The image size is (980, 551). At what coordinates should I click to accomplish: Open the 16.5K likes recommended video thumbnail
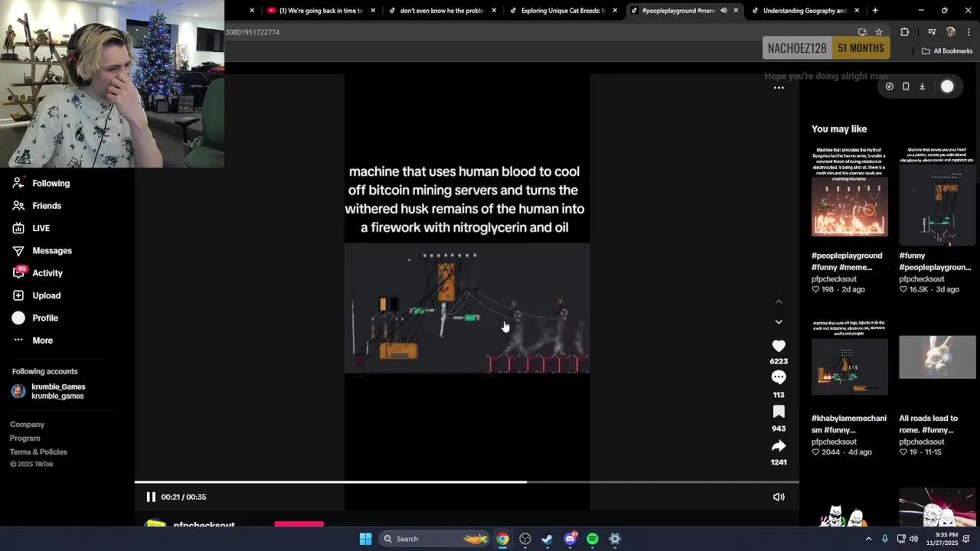(937, 196)
